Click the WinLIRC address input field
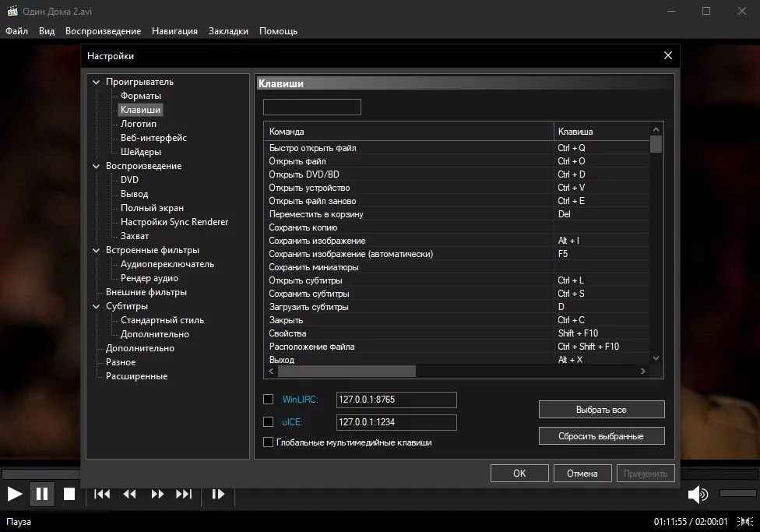Viewport: 760px width, 532px height. pyautogui.click(x=396, y=399)
